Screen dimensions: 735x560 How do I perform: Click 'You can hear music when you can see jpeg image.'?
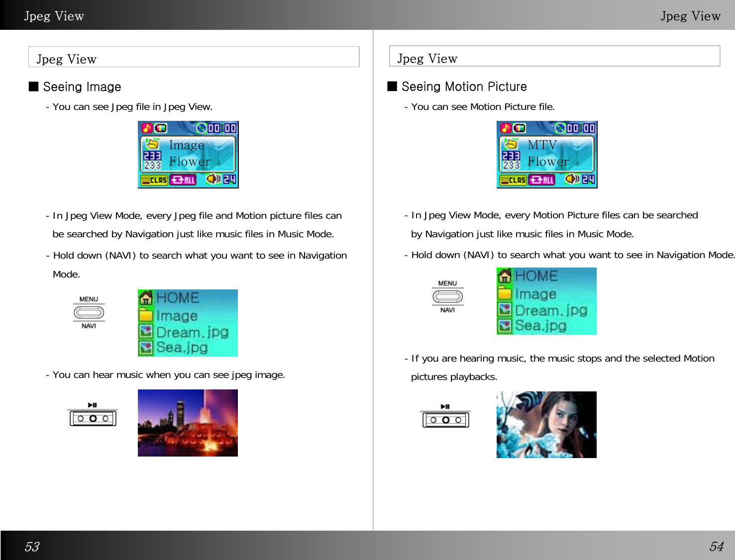(169, 374)
